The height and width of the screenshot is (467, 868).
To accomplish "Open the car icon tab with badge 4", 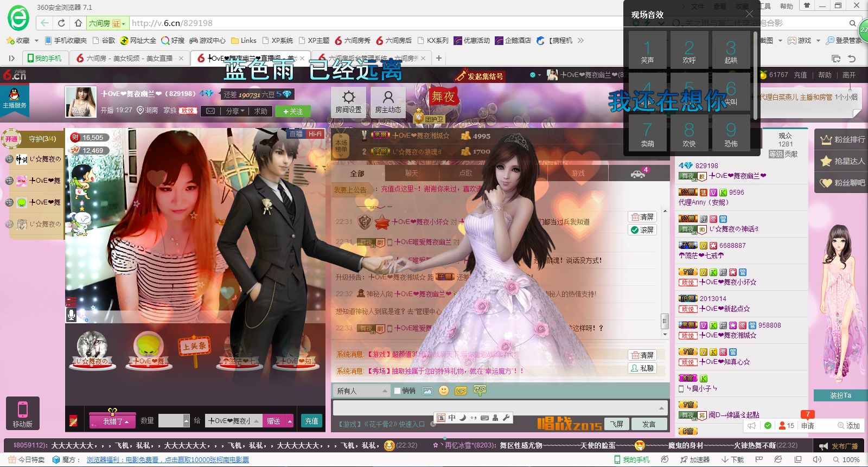I will (x=639, y=174).
